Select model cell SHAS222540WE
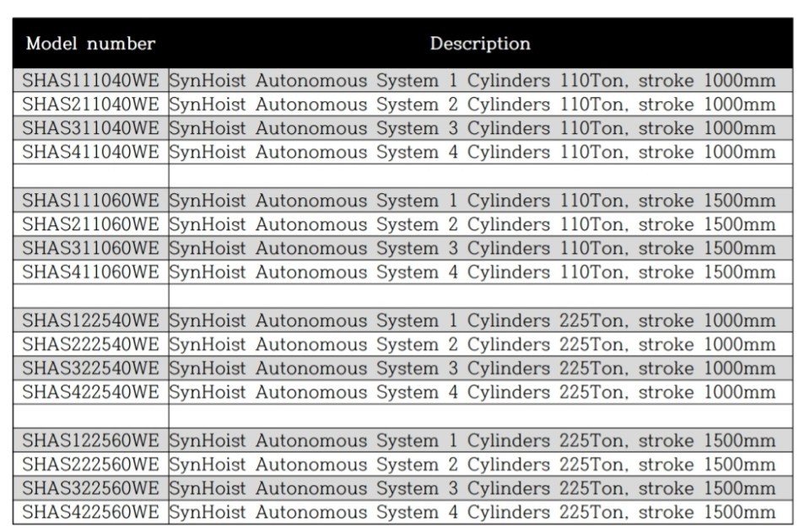This screenshot has width=810, height=532. tap(90, 344)
